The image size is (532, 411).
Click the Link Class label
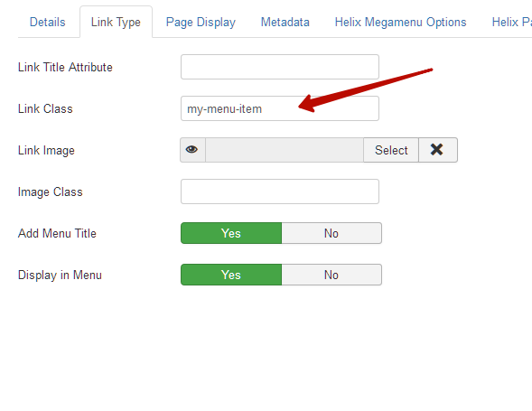[x=45, y=108]
